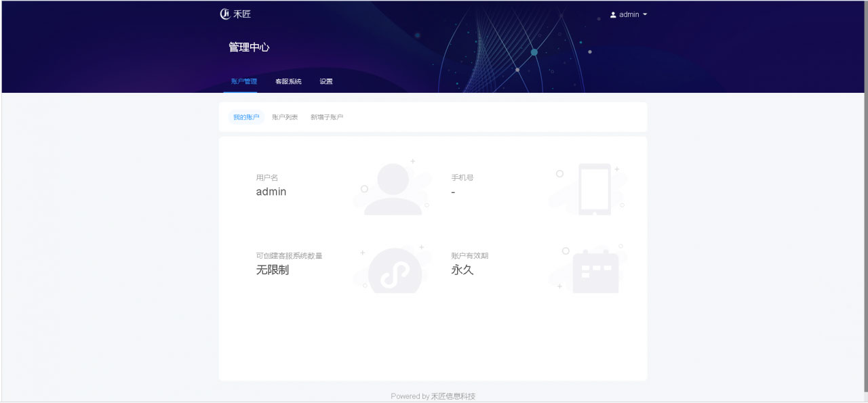This screenshot has width=868, height=403.
Task: Show the 账户列表 sub-tab
Action: tap(285, 117)
